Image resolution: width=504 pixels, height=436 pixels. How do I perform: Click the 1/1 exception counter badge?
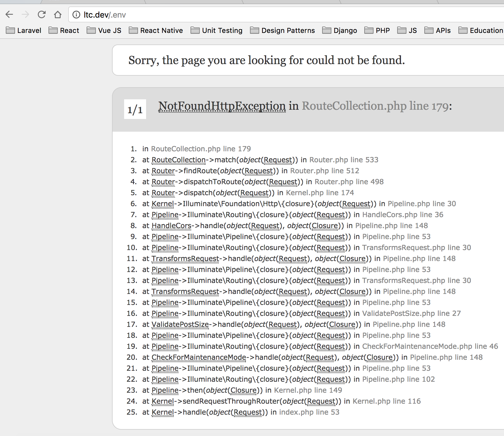(x=135, y=109)
